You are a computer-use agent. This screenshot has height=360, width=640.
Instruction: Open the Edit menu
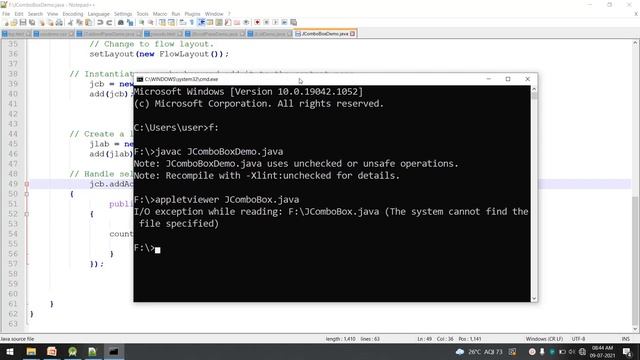pos(19,14)
